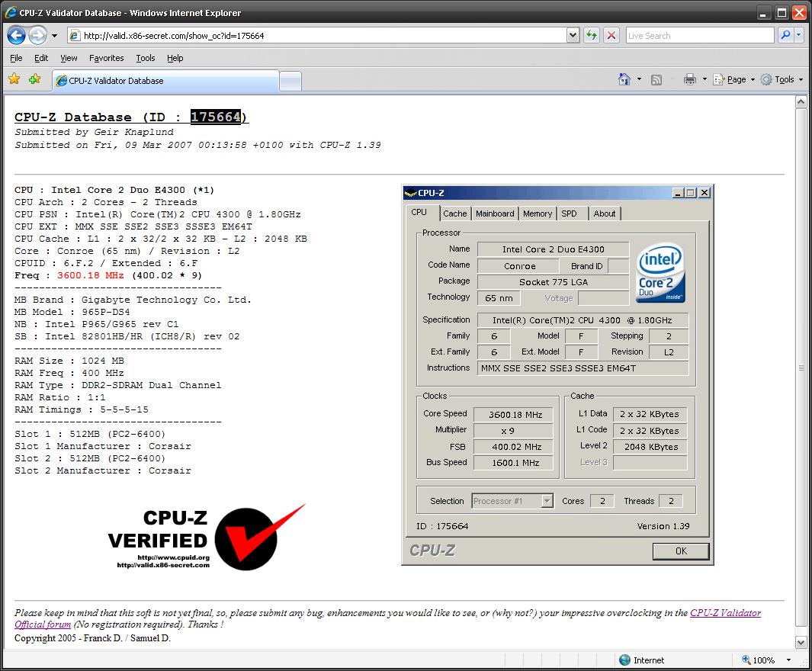The height and width of the screenshot is (671, 812).
Task: Expand the zoom level dropdown arrow
Action: [x=788, y=660]
